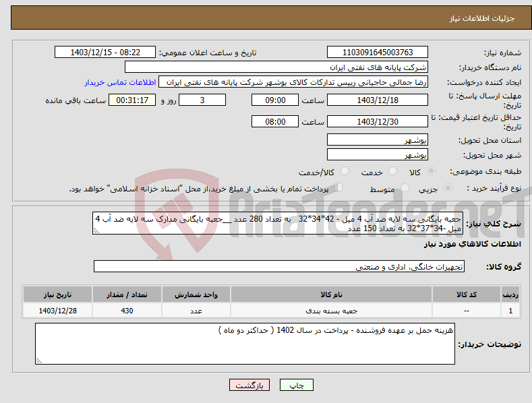532x403 pixels.
Task: Click the delivery province field بوشهر
Action: coord(378,139)
